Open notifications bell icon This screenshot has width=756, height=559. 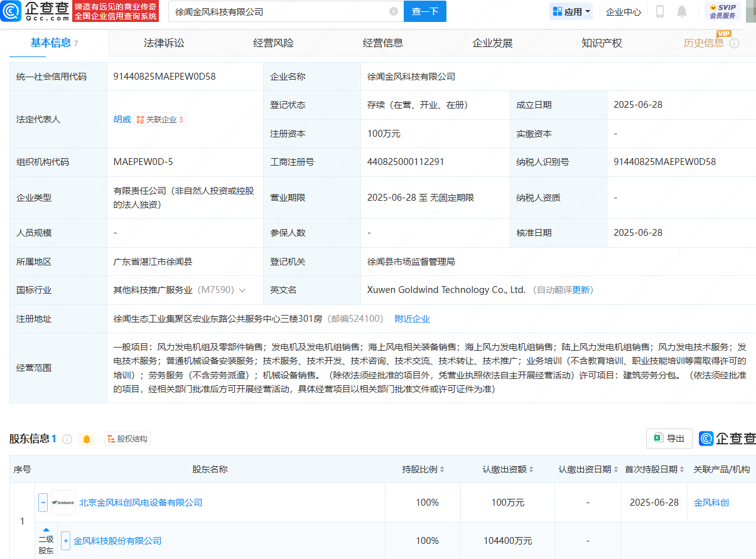[682, 11]
